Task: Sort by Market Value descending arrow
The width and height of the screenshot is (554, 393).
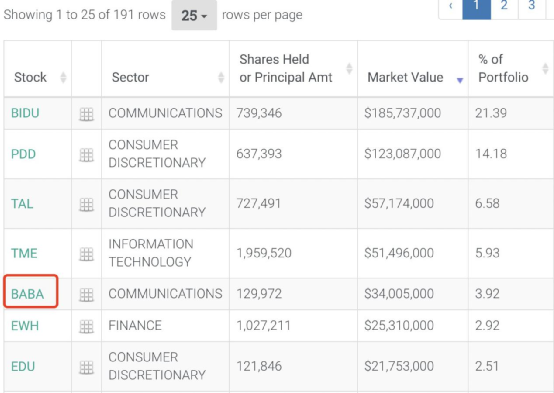Action: click(x=460, y=81)
